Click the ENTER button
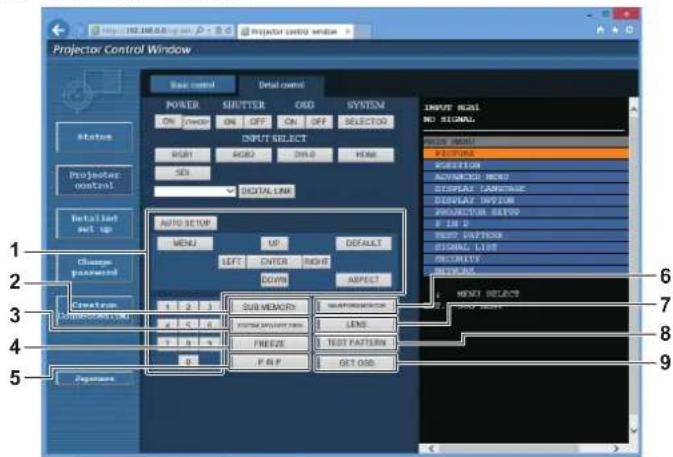 (x=274, y=261)
